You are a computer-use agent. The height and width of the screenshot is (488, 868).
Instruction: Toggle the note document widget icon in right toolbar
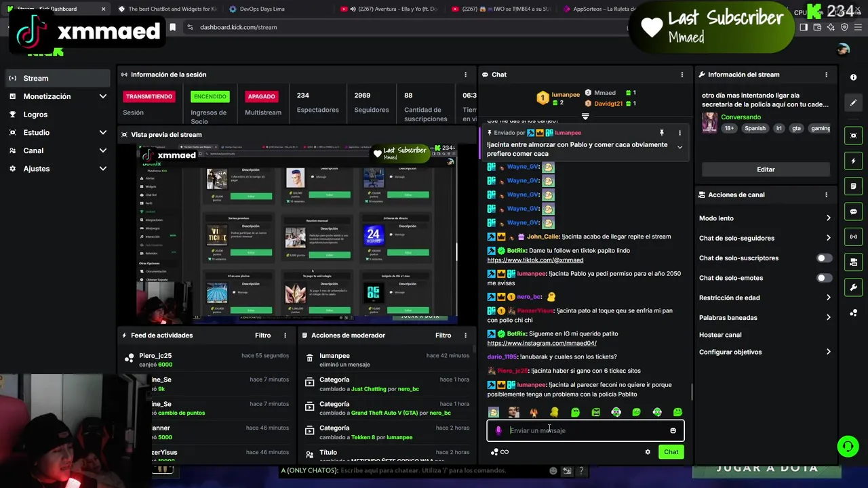click(x=853, y=186)
